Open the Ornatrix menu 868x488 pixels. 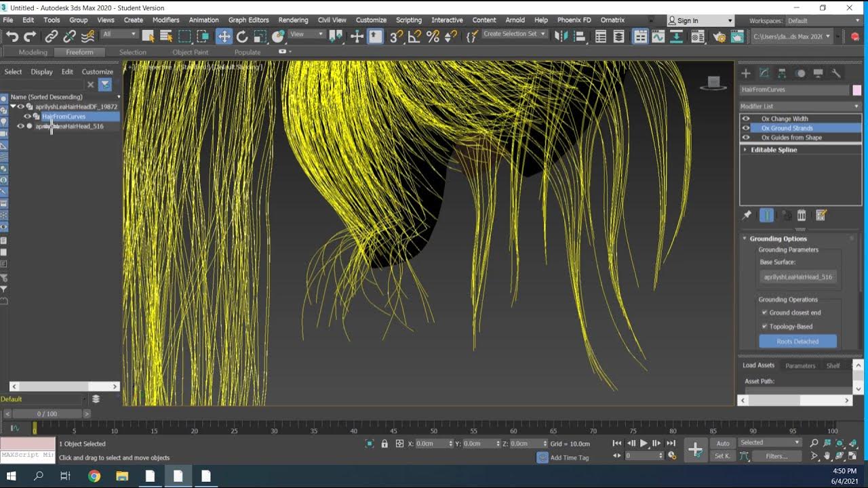(612, 20)
